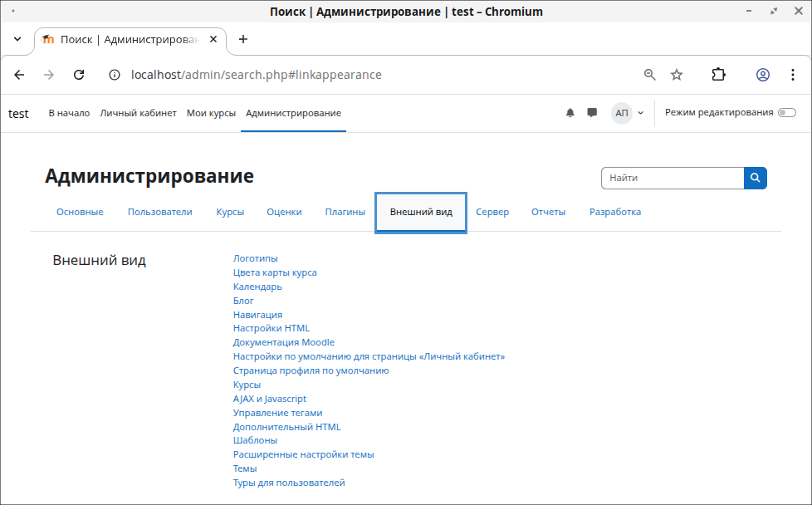Click the Мои курсы navigation item
Screen dimensions: 812x505
coord(211,113)
